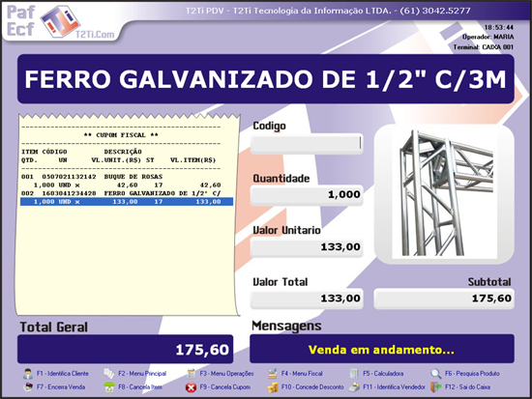532x399 pixels.
Task: Click the clock showing 18:53:44
Action: 499,27
